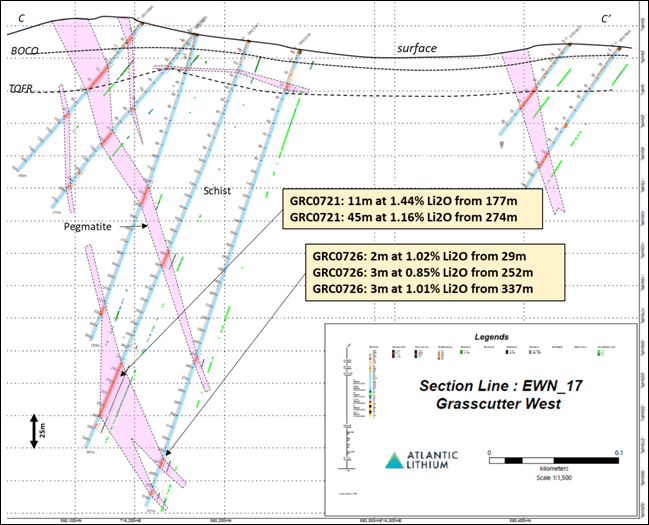Viewport: 649px width, 525px height.
Task: Click 'GRC0726: 3m at 1.01% Li2O from 337m'
Action: tap(423, 289)
